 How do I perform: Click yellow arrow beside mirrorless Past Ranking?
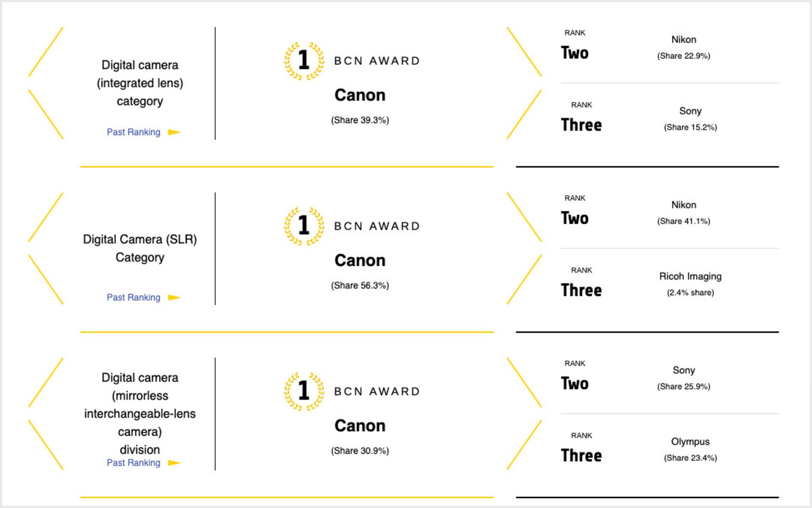[174, 463]
